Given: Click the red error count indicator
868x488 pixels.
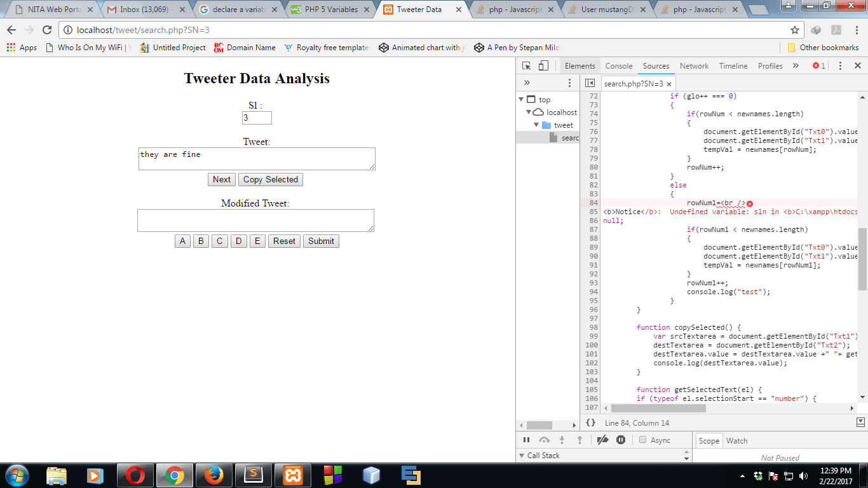Looking at the screenshot, I should 819,65.
